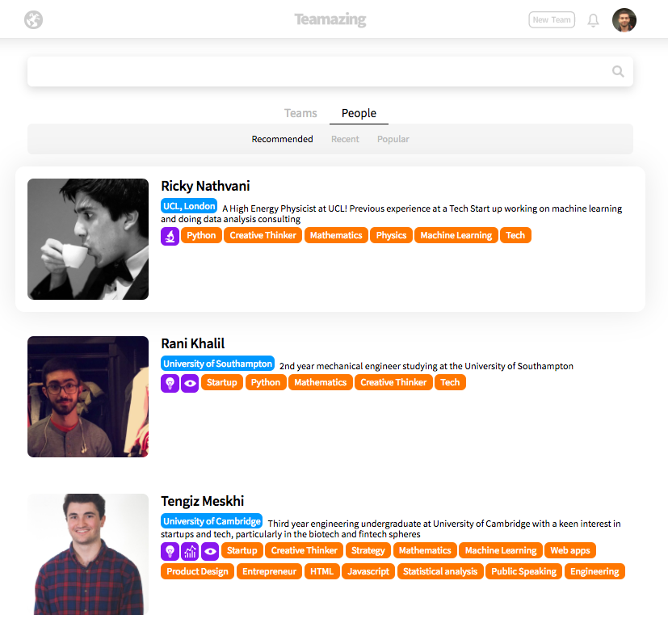
Task: Click Rani Khalil's lightbulb badge icon
Action: click(170, 383)
